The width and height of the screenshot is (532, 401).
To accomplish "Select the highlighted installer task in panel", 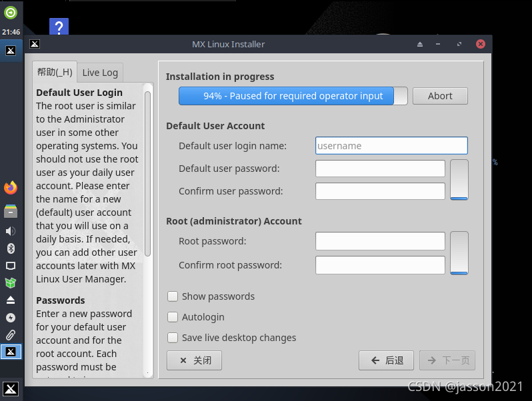I will tap(11, 352).
